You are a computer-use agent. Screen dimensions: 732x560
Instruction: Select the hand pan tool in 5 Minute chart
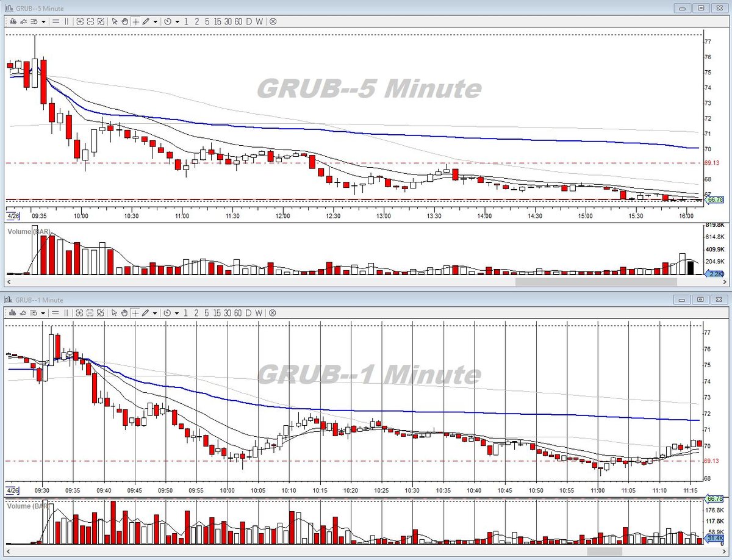pyautogui.click(x=125, y=21)
